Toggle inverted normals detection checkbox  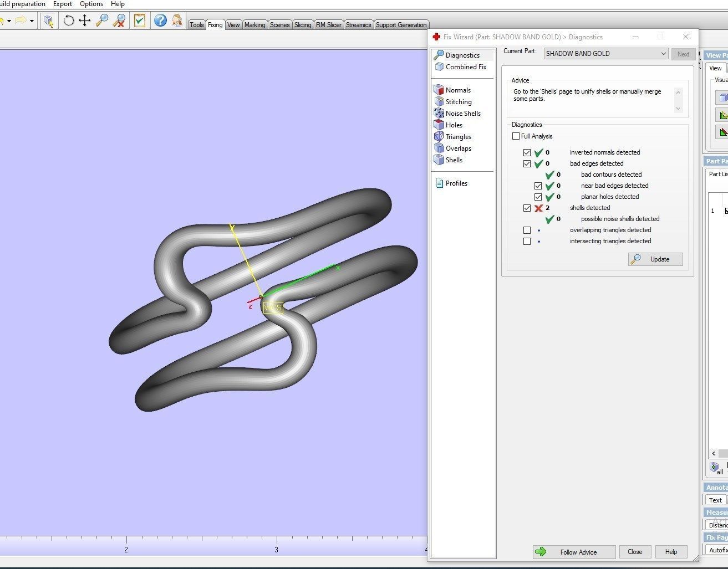pyautogui.click(x=527, y=152)
